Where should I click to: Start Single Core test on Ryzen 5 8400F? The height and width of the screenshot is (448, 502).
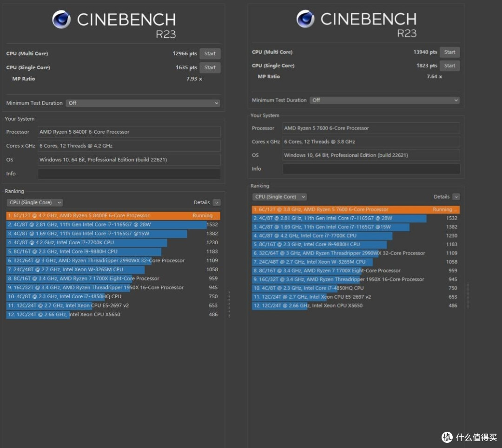210,67
